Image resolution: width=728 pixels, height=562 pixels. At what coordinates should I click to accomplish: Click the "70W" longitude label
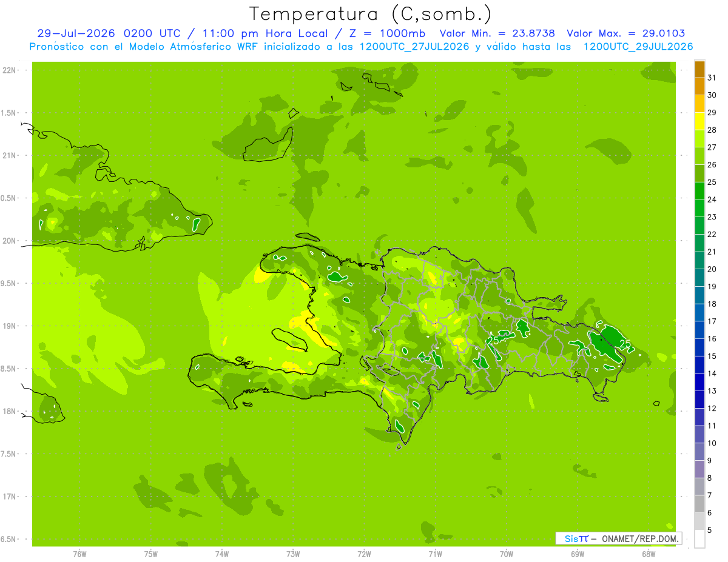pyautogui.click(x=507, y=554)
